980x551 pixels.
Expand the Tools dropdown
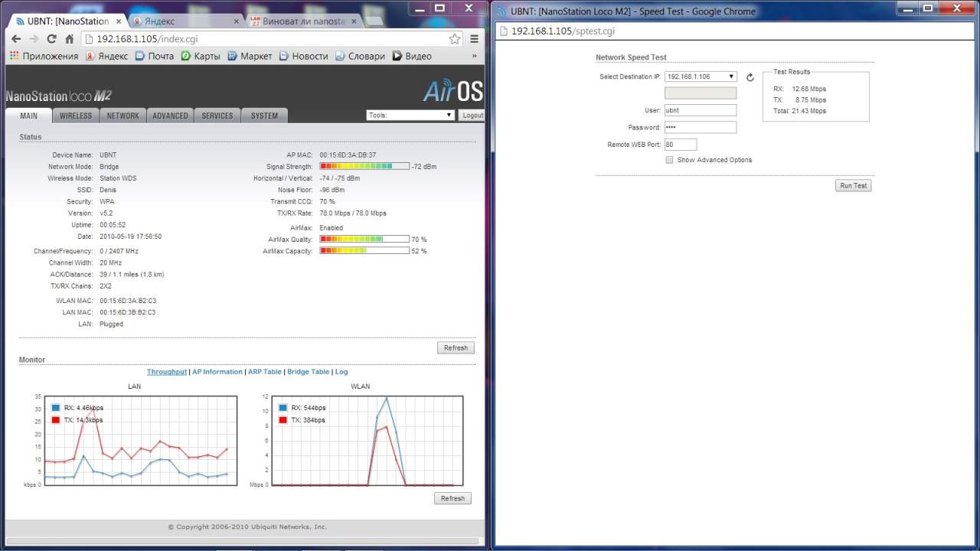click(410, 116)
